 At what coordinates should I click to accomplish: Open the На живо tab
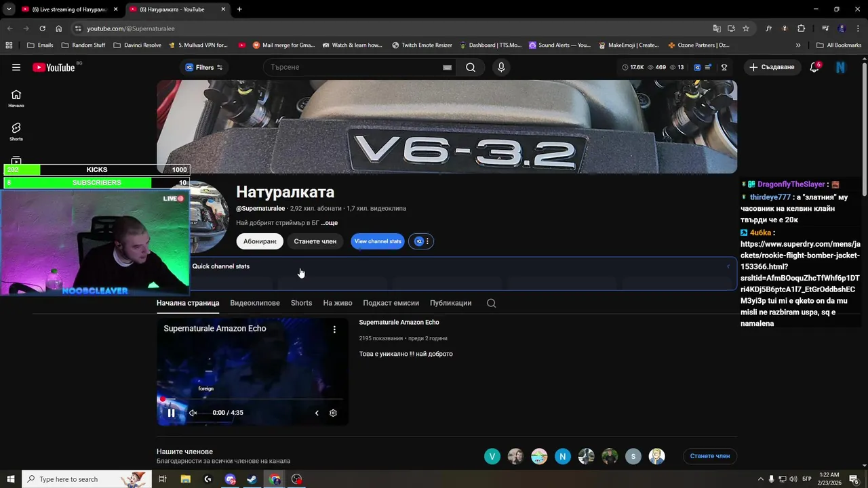coord(338,303)
